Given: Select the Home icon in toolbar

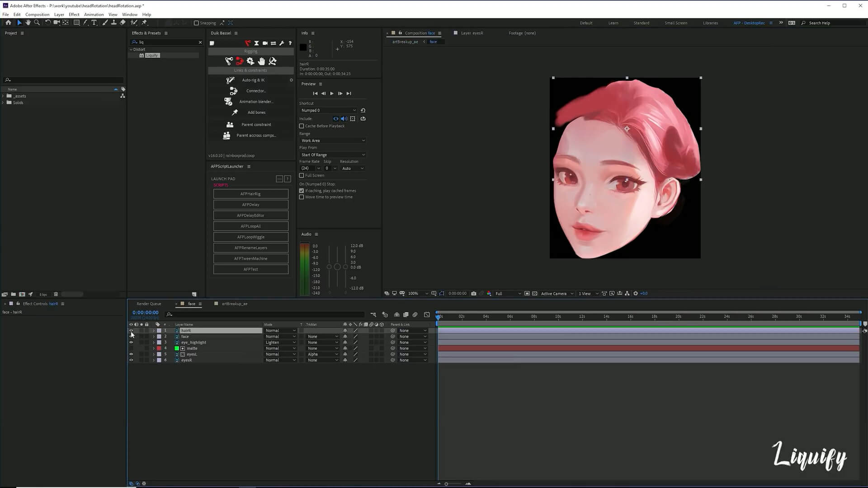Looking at the screenshot, I should point(8,23).
